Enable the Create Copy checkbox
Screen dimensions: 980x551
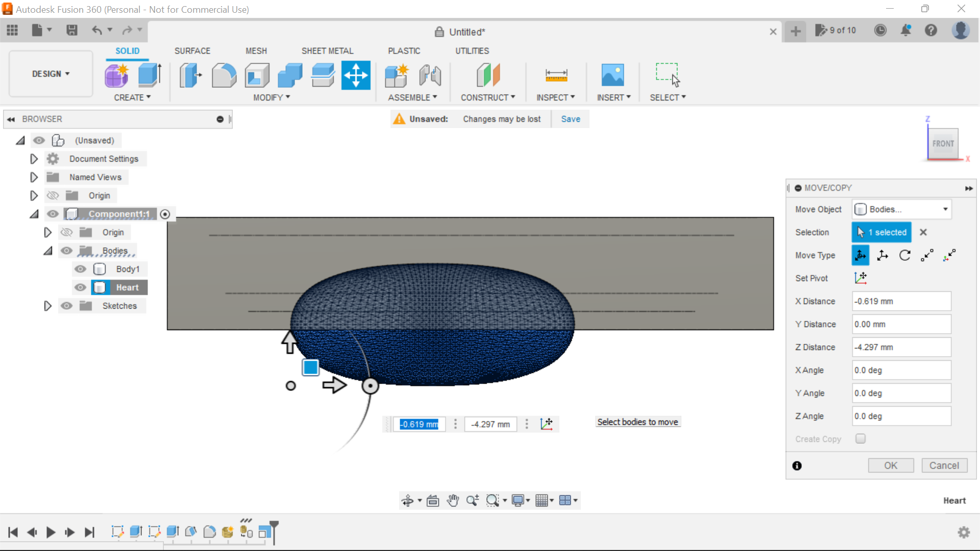pos(861,439)
